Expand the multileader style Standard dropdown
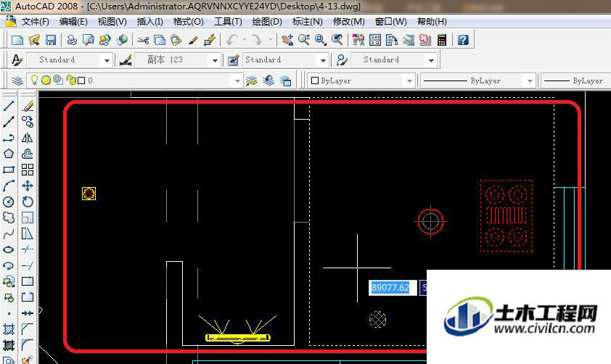 tap(431, 60)
